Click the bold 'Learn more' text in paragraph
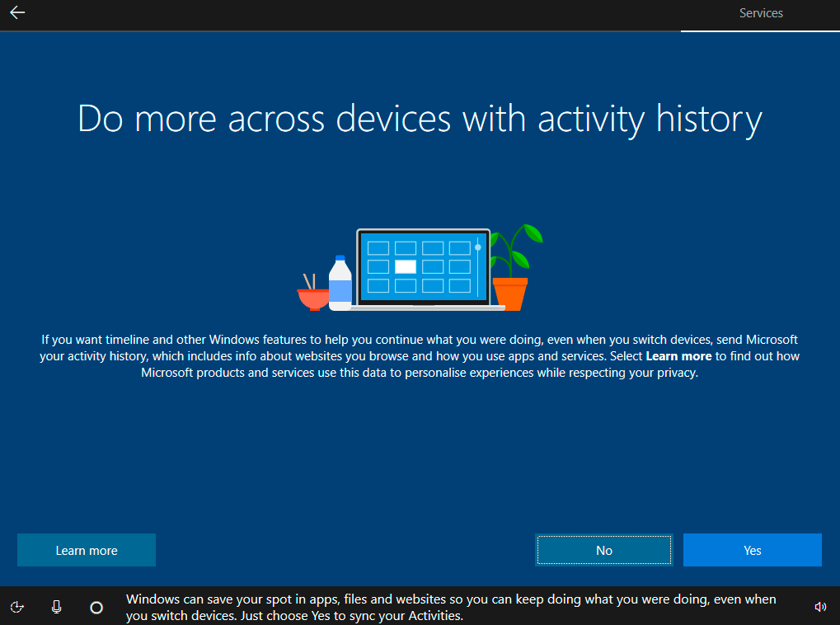 coord(678,356)
